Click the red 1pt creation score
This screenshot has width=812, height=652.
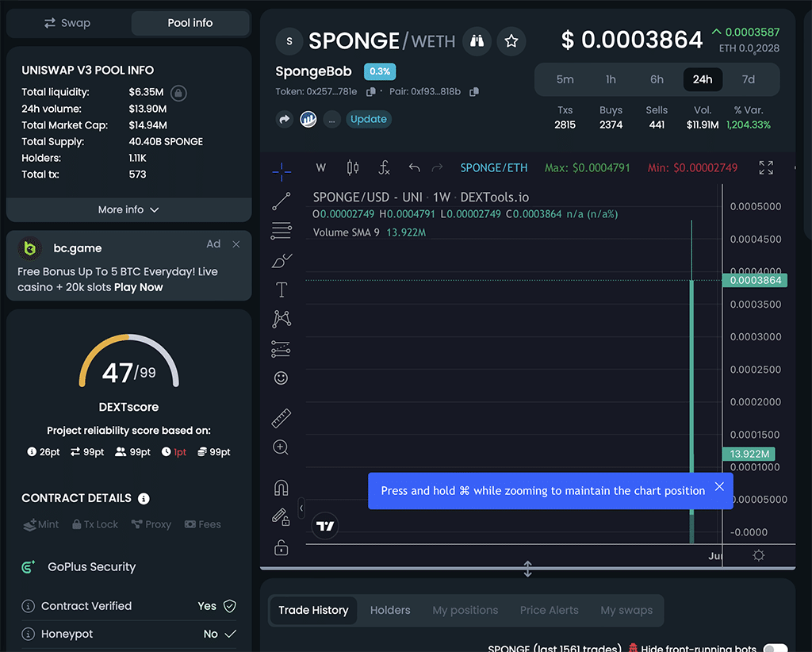click(x=174, y=452)
